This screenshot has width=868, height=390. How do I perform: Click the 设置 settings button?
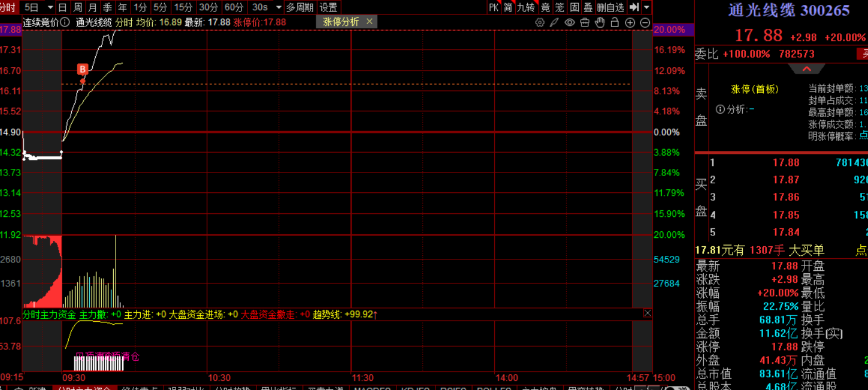328,7
